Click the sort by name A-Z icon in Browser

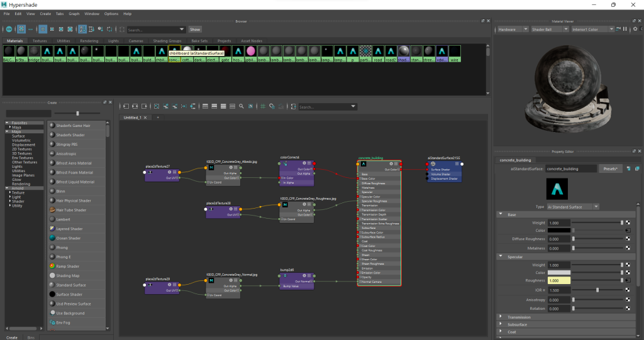click(x=82, y=29)
